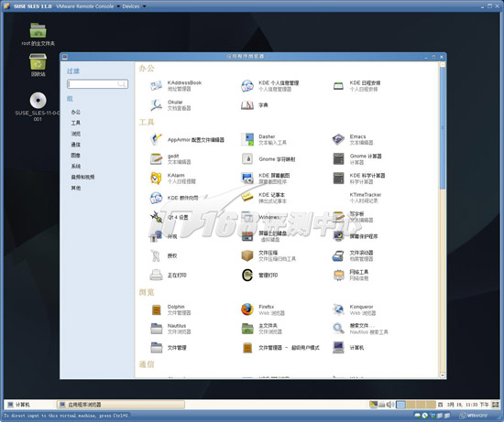Filter by 工具 group in sidebar
The width and height of the screenshot is (504, 422).
[76, 123]
